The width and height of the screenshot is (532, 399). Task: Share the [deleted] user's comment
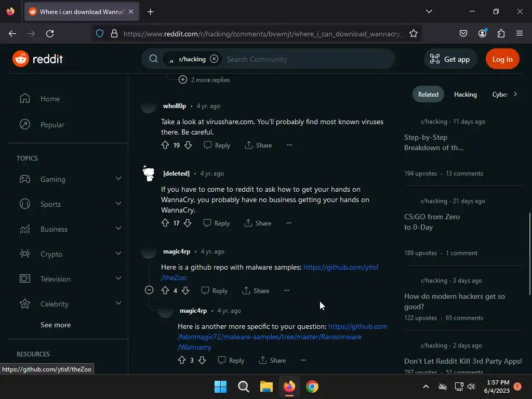258,223
